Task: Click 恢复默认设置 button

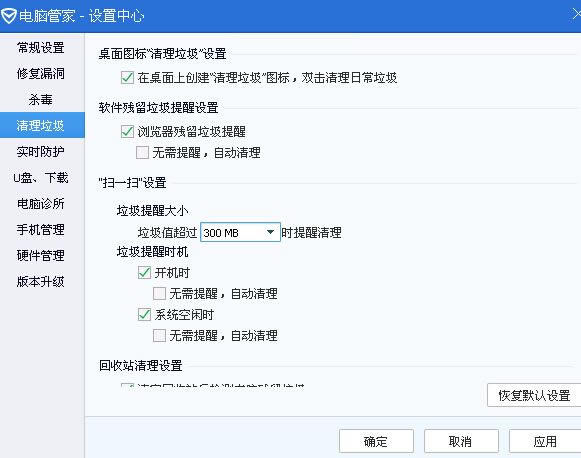Action: (534, 395)
